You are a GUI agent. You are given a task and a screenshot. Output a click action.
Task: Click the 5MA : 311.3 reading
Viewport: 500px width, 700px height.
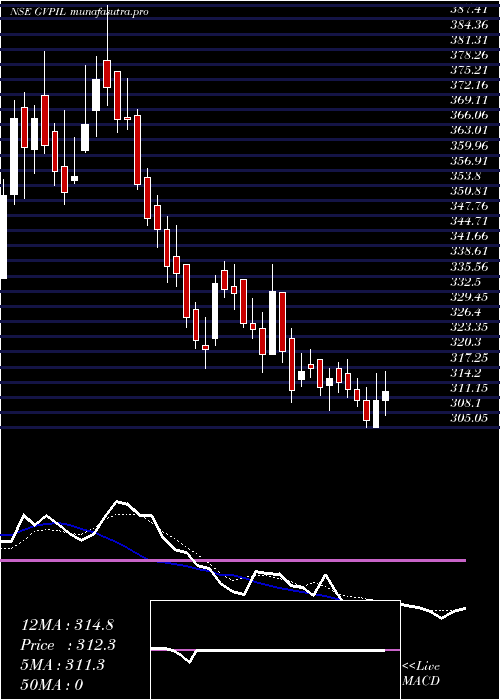[62, 665]
